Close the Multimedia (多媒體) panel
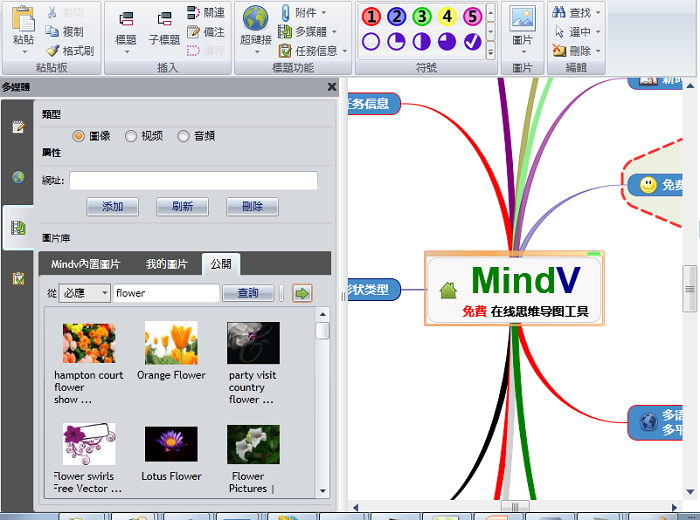 pos(332,87)
